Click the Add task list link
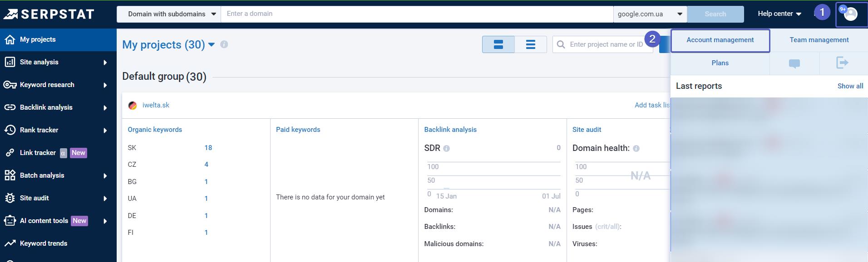The height and width of the screenshot is (262, 868). click(x=652, y=105)
